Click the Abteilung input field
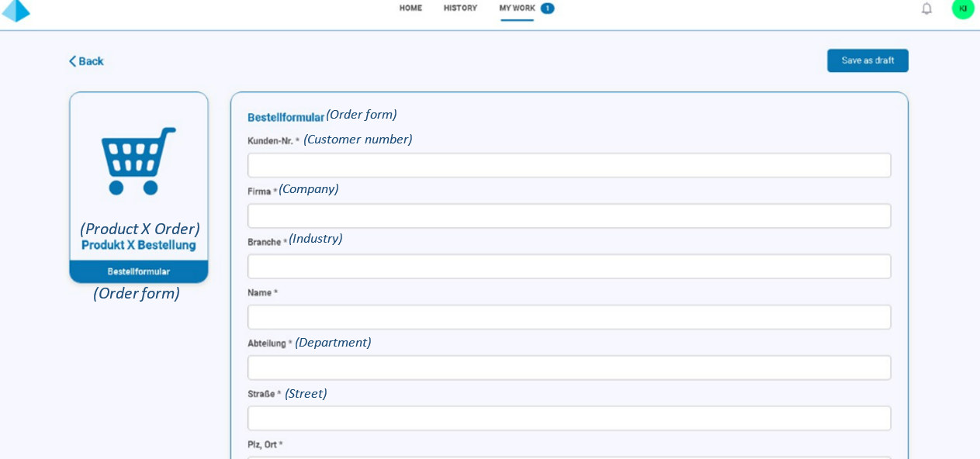This screenshot has height=459, width=980. tap(569, 367)
